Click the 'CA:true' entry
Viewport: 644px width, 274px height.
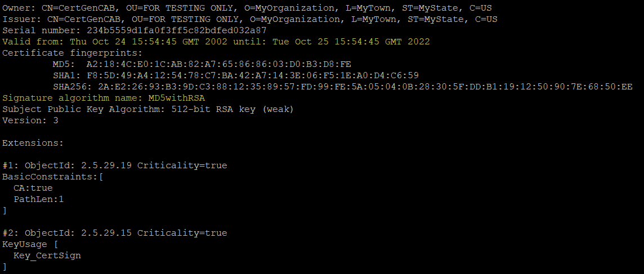point(33,188)
